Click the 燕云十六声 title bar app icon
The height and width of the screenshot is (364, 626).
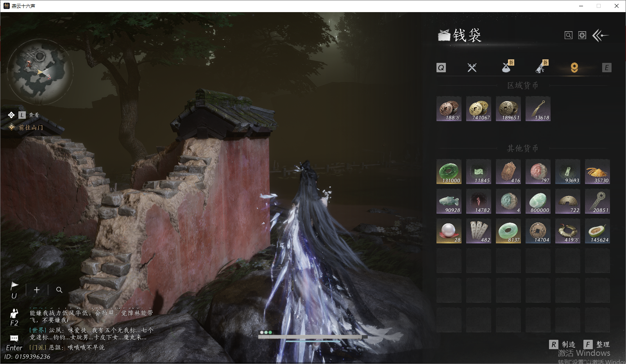point(6,6)
